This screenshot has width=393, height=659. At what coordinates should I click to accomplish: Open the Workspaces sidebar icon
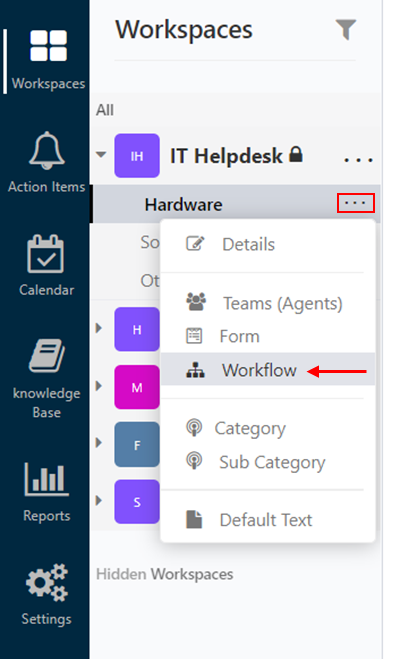[x=48, y=45]
